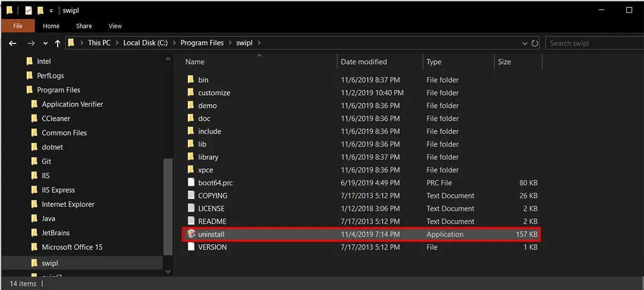Select the customize folder icon
Viewport: 644px width, 290px height.
[x=191, y=92]
